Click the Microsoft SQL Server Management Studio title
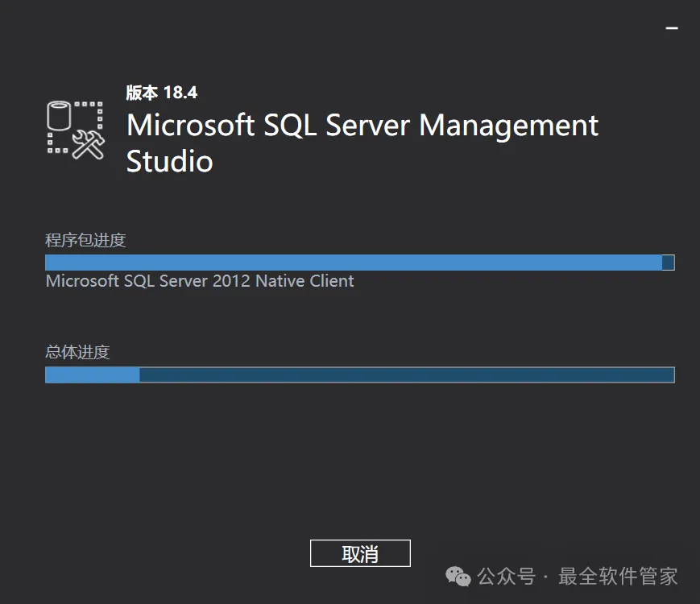The image size is (700, 604). click(x=362, y=143)
